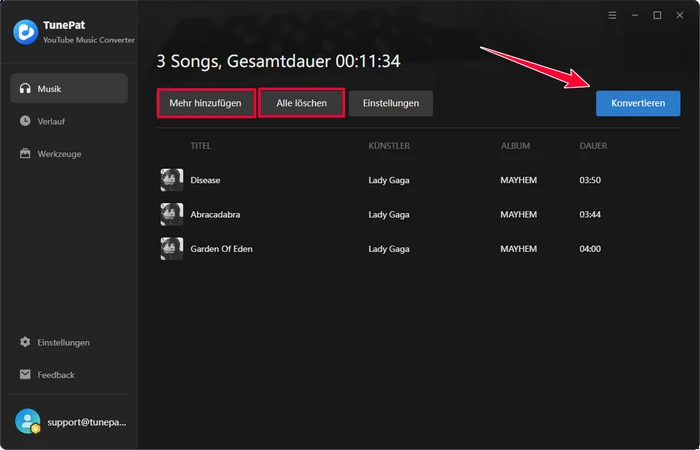Click MAYHEM in the Disease row
700x450 pixels.
[519, 180]
